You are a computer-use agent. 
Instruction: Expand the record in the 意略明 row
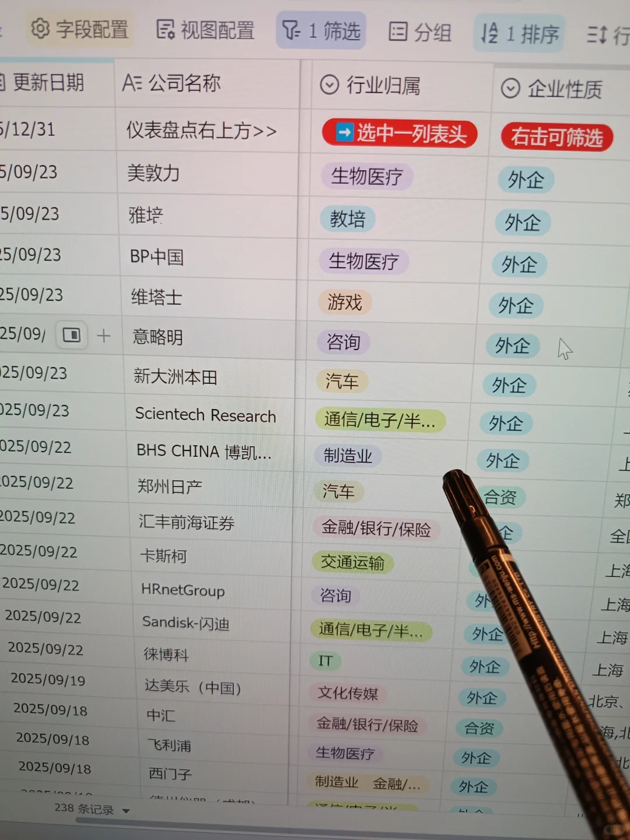click(72, 335)
